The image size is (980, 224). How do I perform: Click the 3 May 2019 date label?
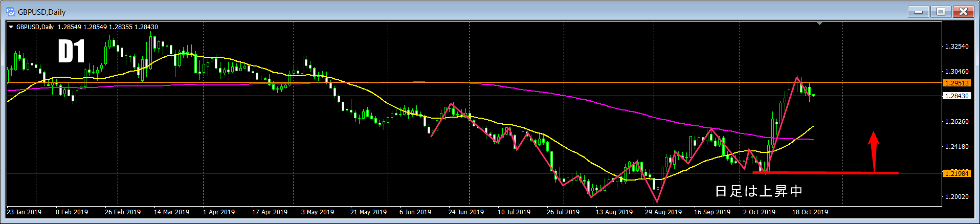point(318,212)
